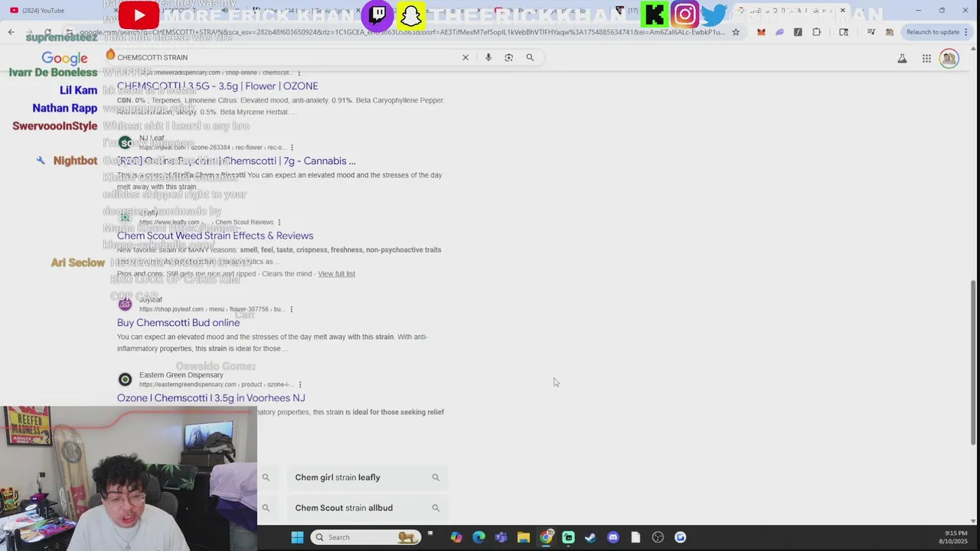The width and height of the screenshot is (980, 551).
Task: Reload the current page
Action: coord(47,32)
